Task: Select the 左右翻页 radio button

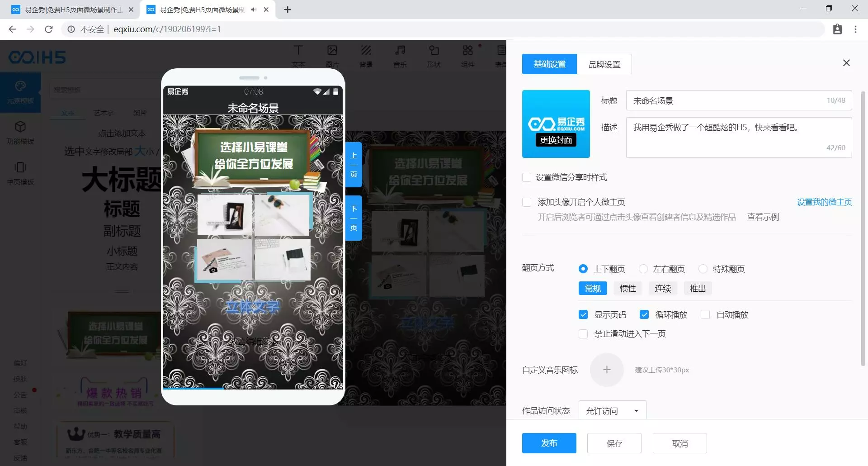Action: coord(643,269)
